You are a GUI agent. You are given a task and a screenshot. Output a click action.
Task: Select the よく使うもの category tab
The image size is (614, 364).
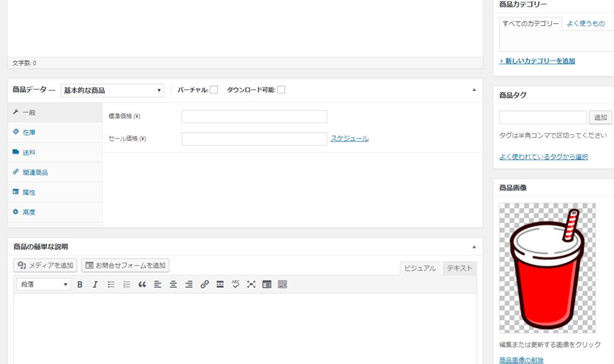click(585, 24)
